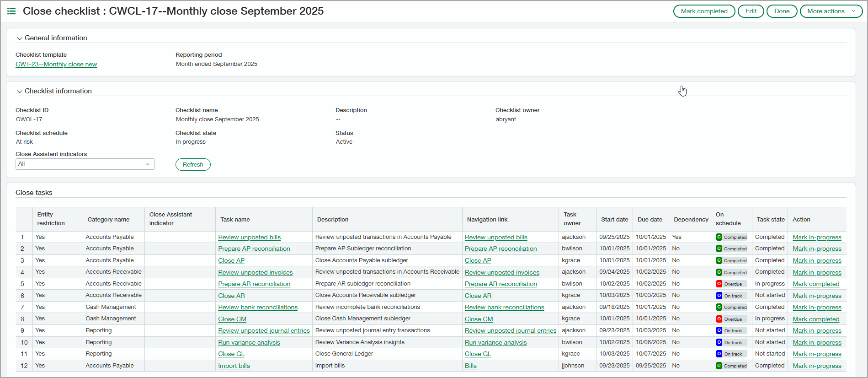Click the green Completed icon for Review unposted bills
Viewport: 868px width, 378px height.
719,237
